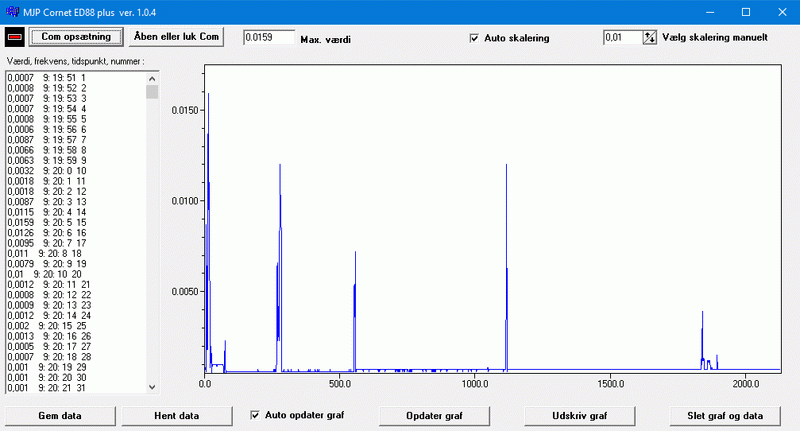
Task: Select list row 0,001 9:20:21 31
Action: pos(76,388)
